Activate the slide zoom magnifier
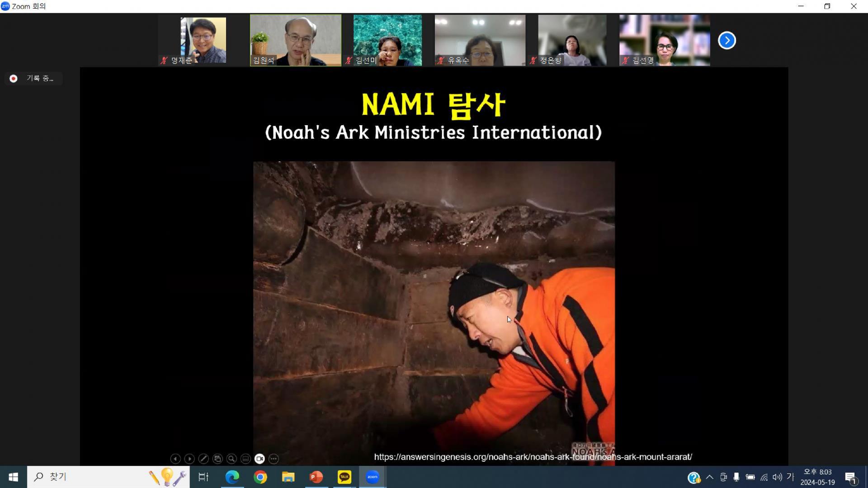 click(x=231, y=459)
